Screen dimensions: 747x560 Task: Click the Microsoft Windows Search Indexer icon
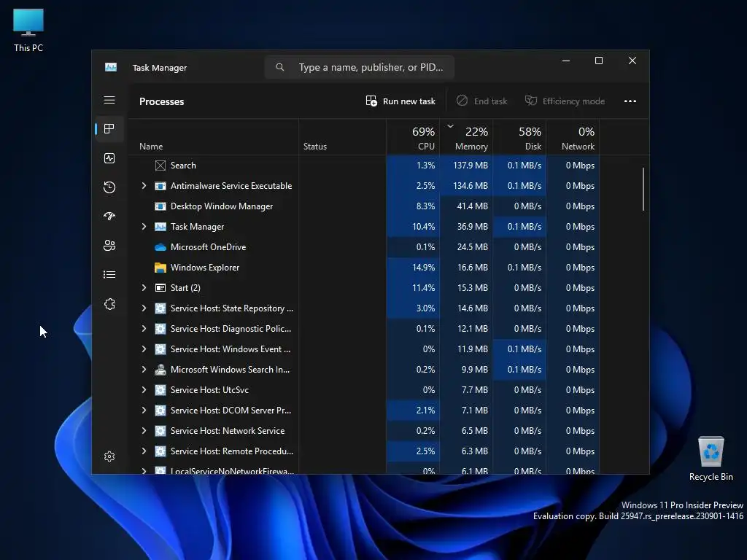(x=160, y=370)
